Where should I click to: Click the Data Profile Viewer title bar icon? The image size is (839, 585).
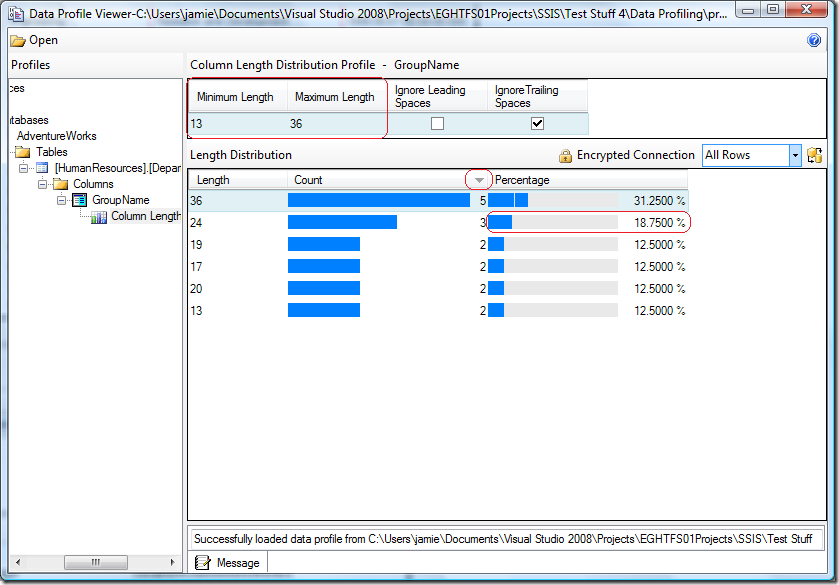[16, 12]
